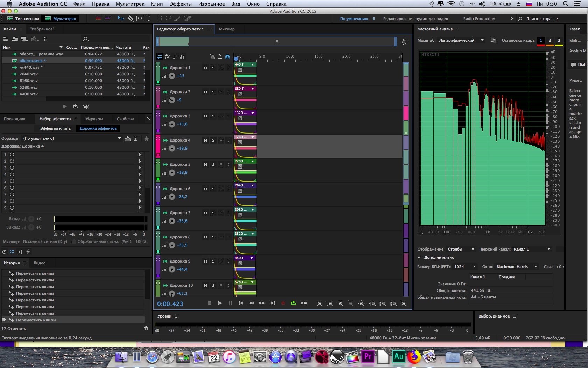Show FX section in multitrack editor

click(x=167, y=56)
